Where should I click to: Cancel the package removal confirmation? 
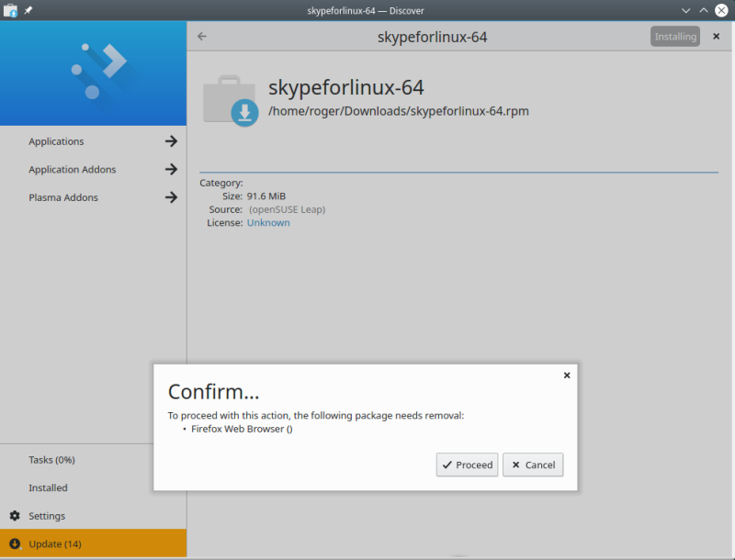pyautogui.click(x=533, y=465)
